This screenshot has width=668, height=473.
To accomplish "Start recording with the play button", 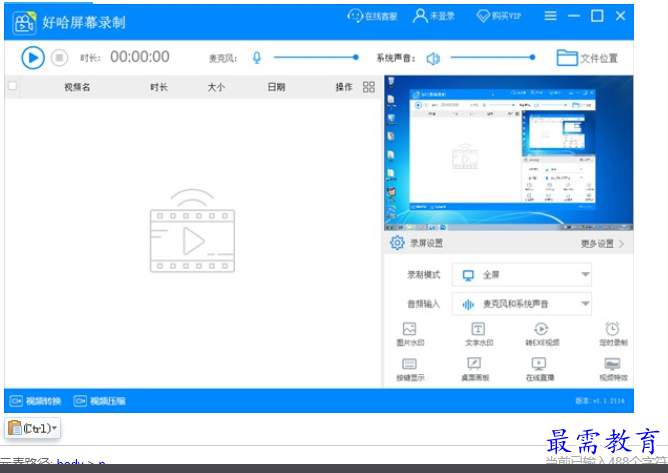I will pyautogui.click(x=33, y=58).
